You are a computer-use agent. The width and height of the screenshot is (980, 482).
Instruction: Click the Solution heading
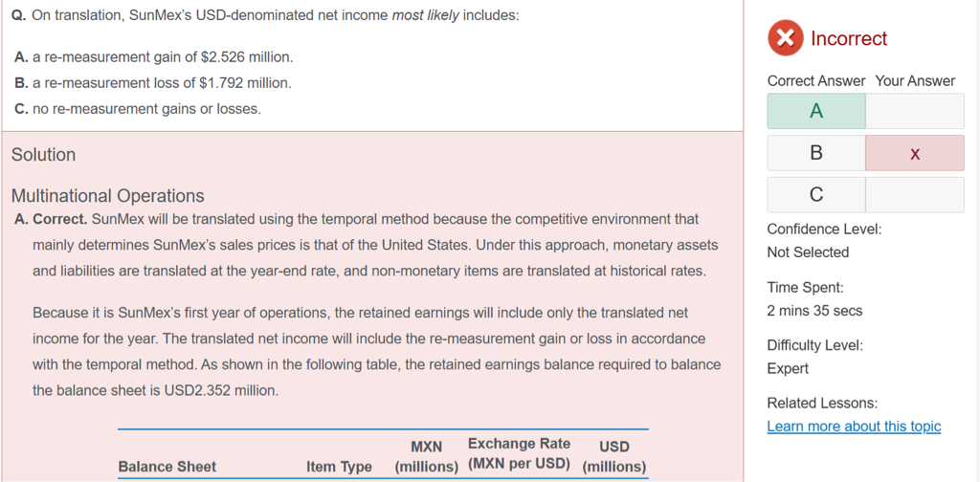tap(43, 155)
